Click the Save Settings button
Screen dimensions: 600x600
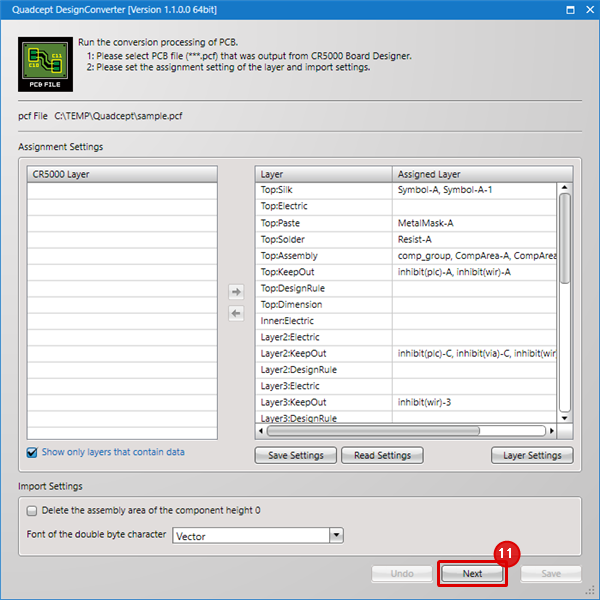pos(296,455)
